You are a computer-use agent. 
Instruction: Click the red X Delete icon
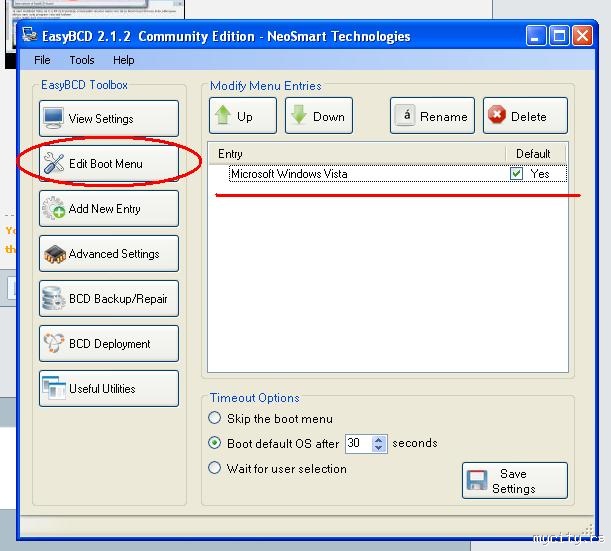[497, 115]
